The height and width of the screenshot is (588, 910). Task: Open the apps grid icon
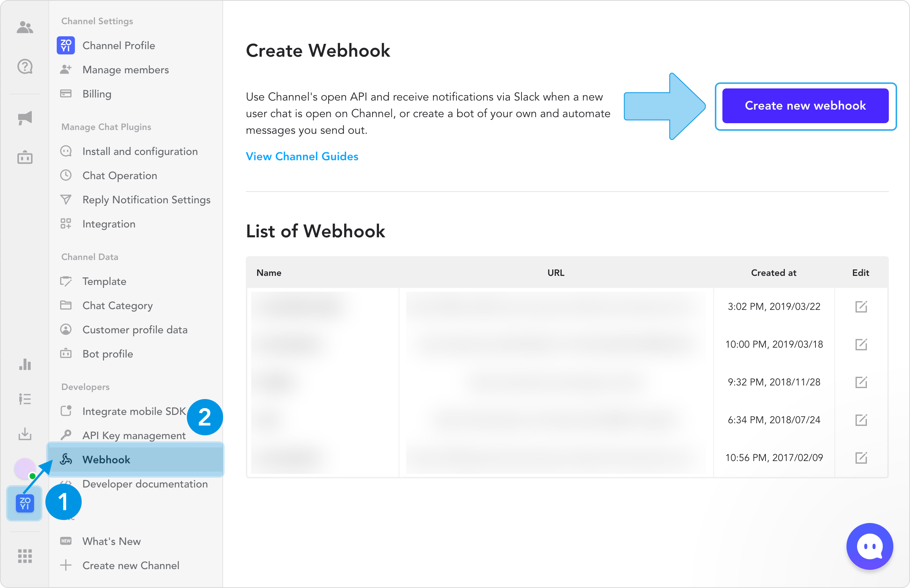[x=25, y=556]
